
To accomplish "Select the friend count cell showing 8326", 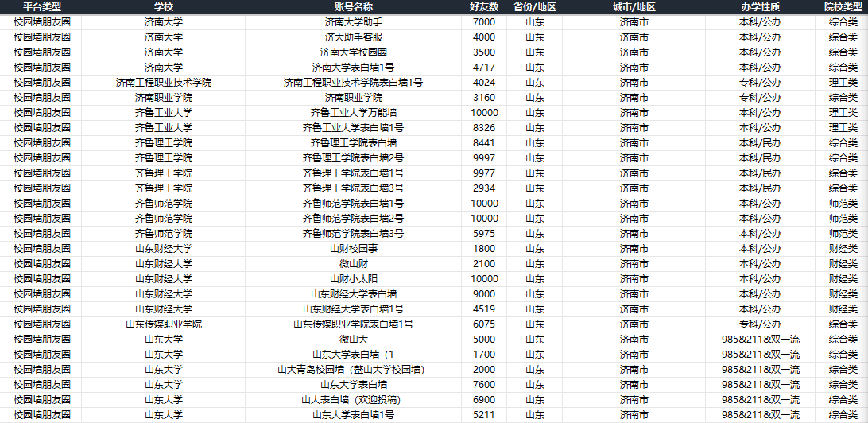I will 483,128.
